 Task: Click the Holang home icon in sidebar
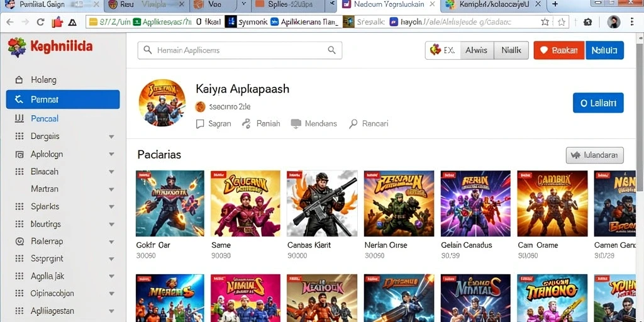pos(19,80)
